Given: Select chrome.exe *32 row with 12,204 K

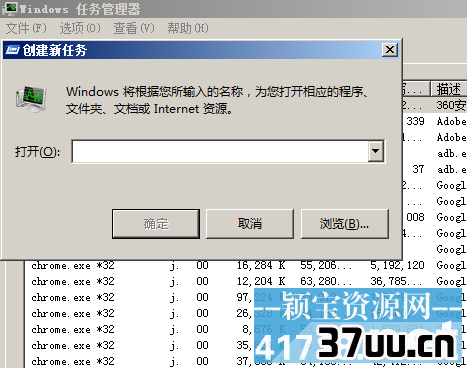Looking at the screenshot, I should coord(246,281).
